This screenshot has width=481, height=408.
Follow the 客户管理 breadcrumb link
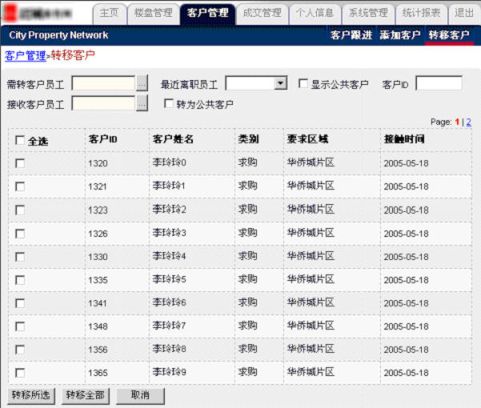point(26,56)
